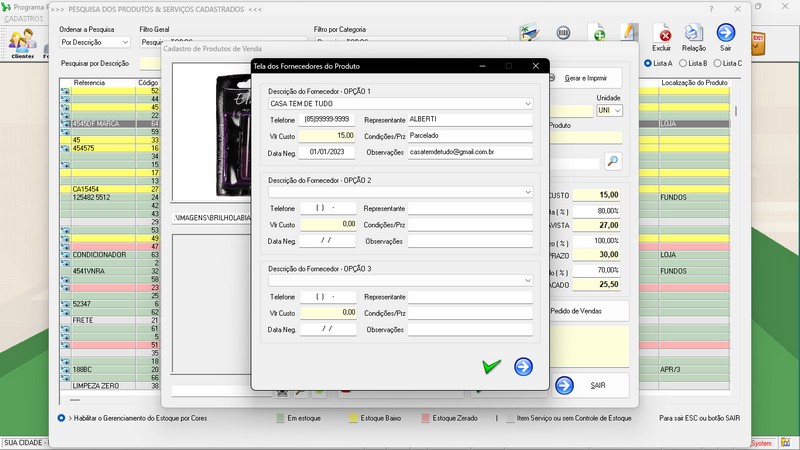Toggle stock management by colors option
Image resolution: width=800 pixels, height=450 pixels.
click(62, 418)
